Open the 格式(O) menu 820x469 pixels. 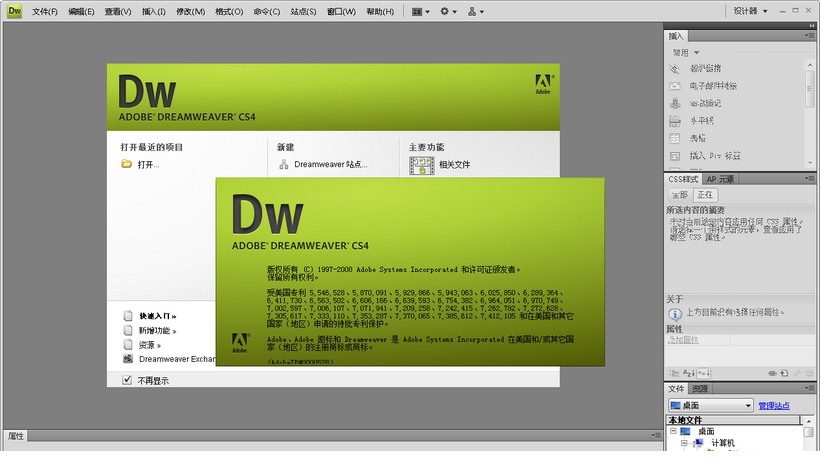[x=229, y=12]
